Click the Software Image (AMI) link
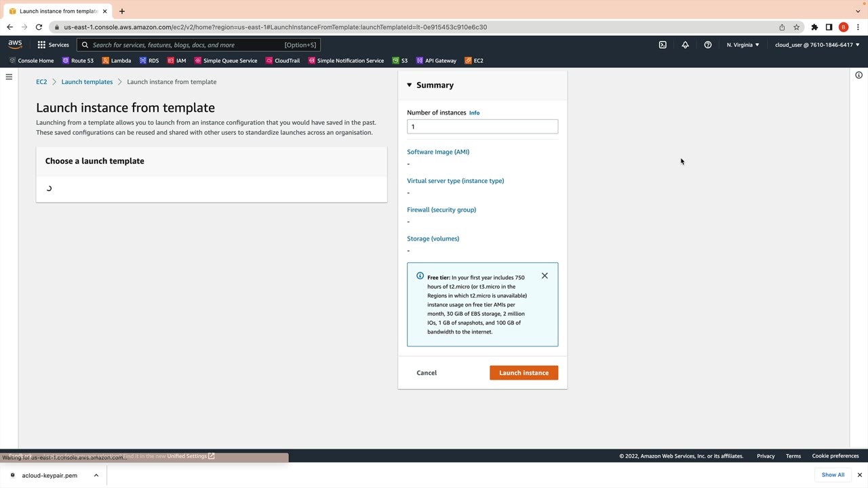 coord(438,152)
